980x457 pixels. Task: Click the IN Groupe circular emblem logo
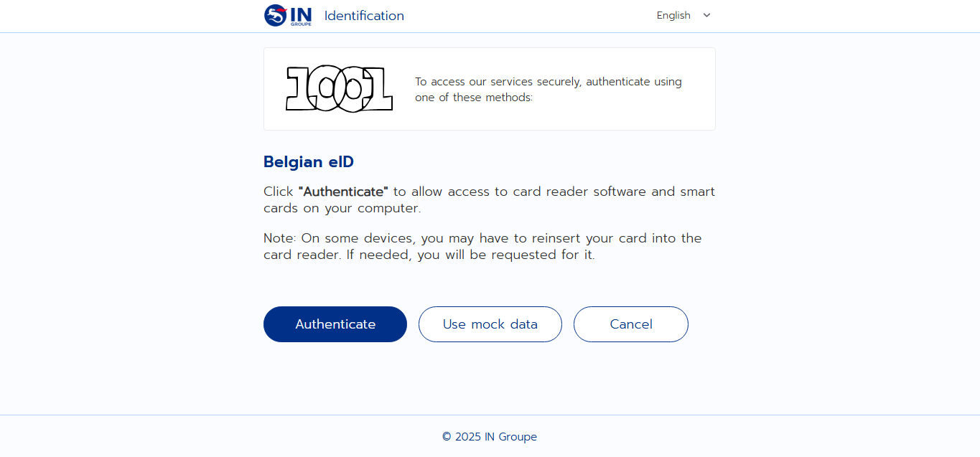coord(275,15)
